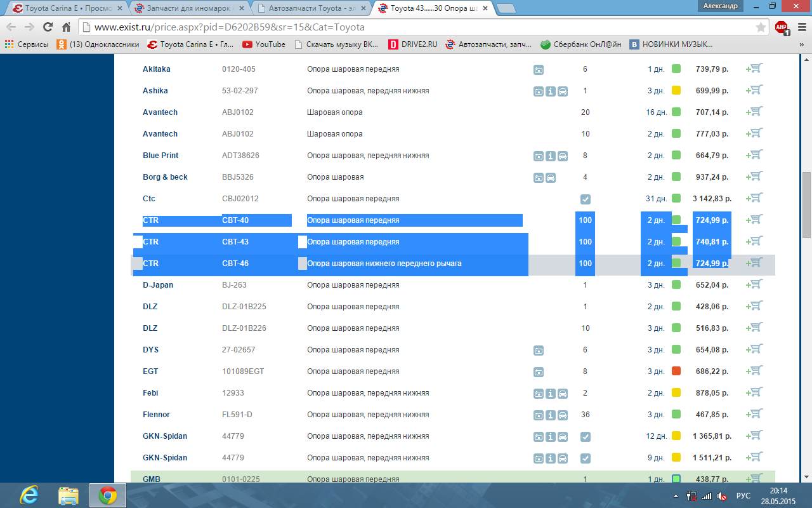Reload the page with refresh button
The width and height of the screenshot is (812, 508).
[48, 27]
